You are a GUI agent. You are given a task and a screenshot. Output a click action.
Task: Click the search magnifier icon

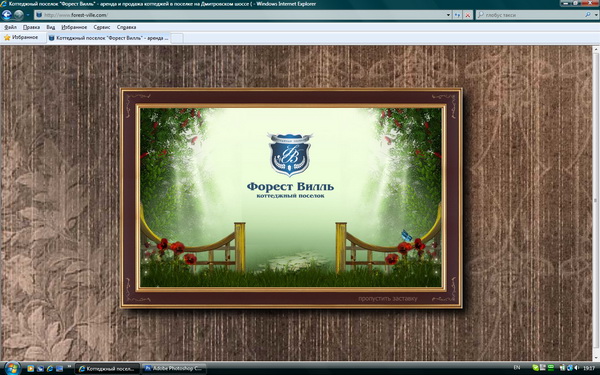pos(588,15)
